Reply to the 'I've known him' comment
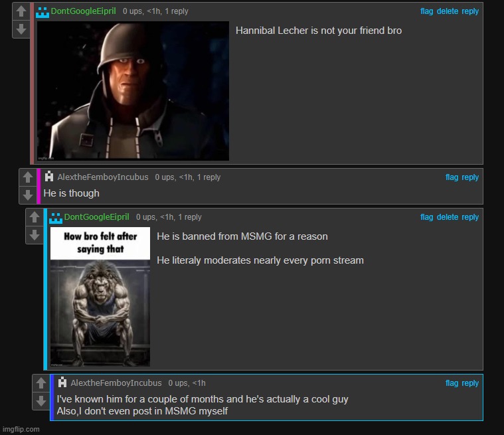Viewport: 504px width, 435px height. pyautogui.click(x=470, y=383)
